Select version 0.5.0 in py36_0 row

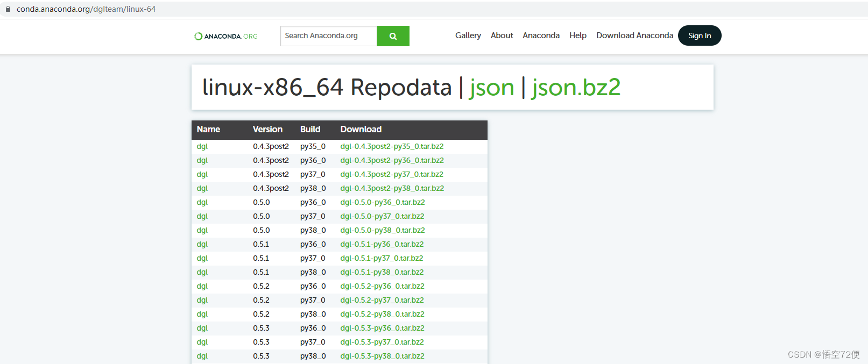262,202
